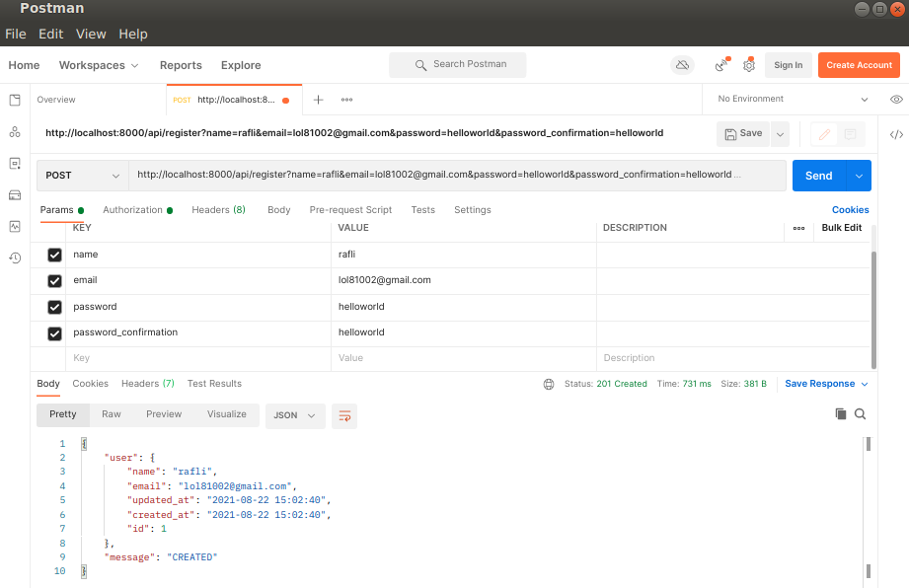Toggle the offline cloud status icon
Screen dimensions: 909x588
[x=682, y=64]
